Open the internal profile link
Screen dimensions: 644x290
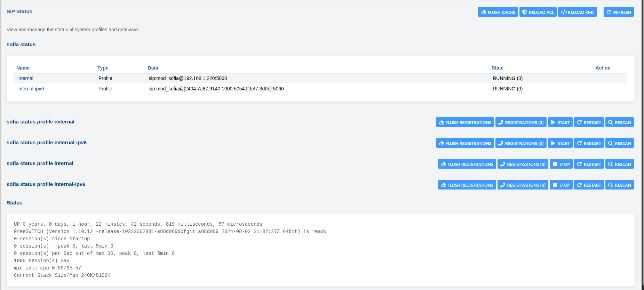click(25, 78)
